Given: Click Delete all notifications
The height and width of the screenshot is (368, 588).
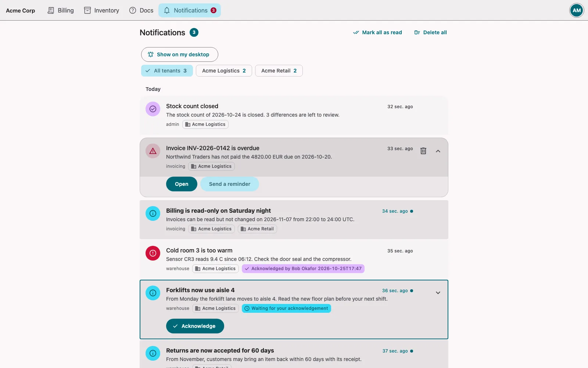Looking at the screenshot, I should (x=430, y=32).
